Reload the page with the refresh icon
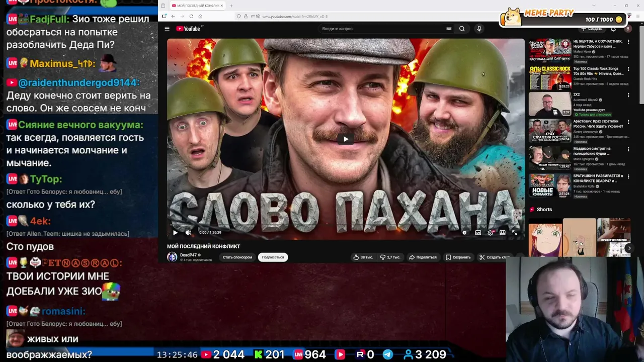 [x=191, y=16]
